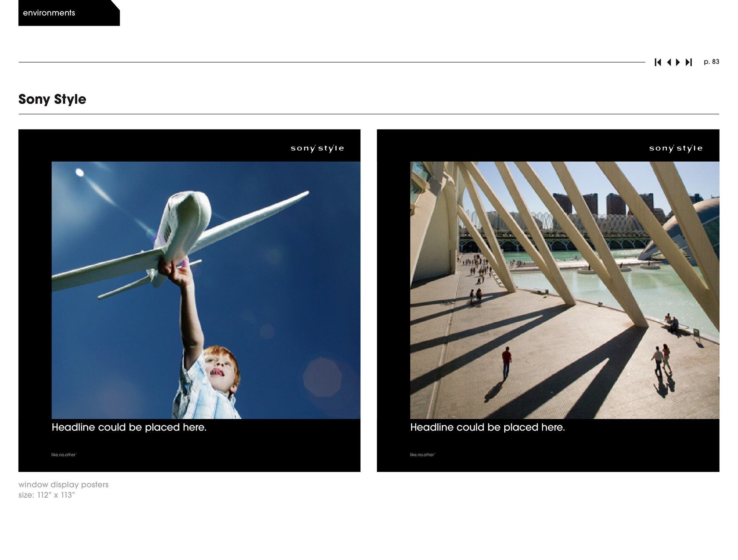Click the next page arrow
Screen dimensions: 738x560
pyautogui.click(x=678, y=62)
